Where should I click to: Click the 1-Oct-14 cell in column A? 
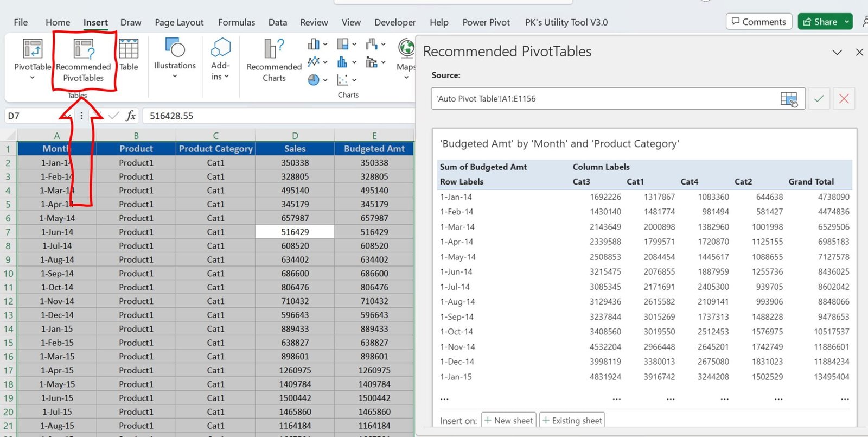pyautogui.click(x=57, y=287)
